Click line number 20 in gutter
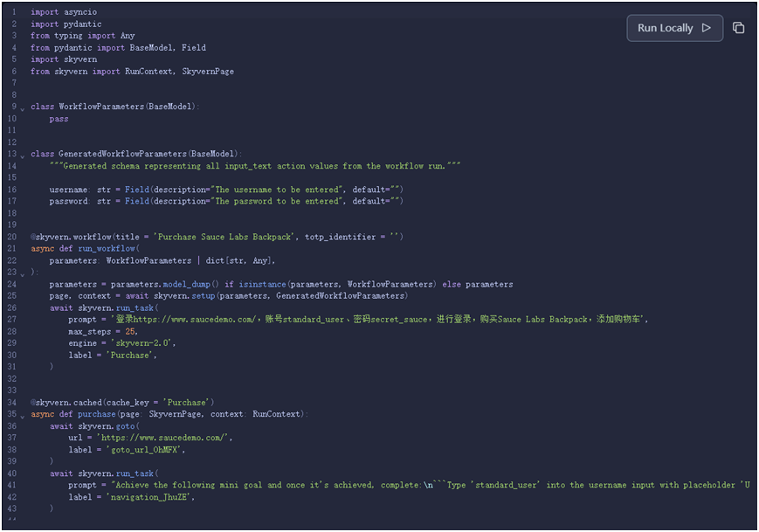Image resolution: width=759 pixels, height=532 pixels. coord(11,237)
